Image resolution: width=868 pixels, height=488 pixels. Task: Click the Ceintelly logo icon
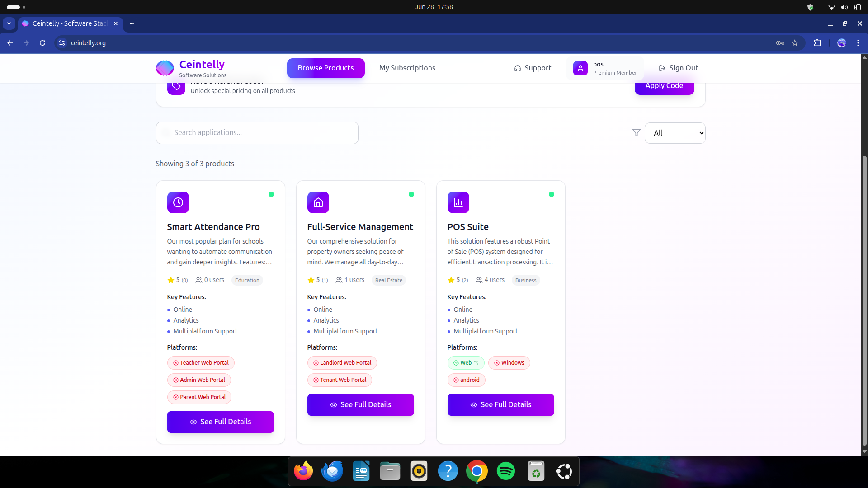(x=165, y=68)
